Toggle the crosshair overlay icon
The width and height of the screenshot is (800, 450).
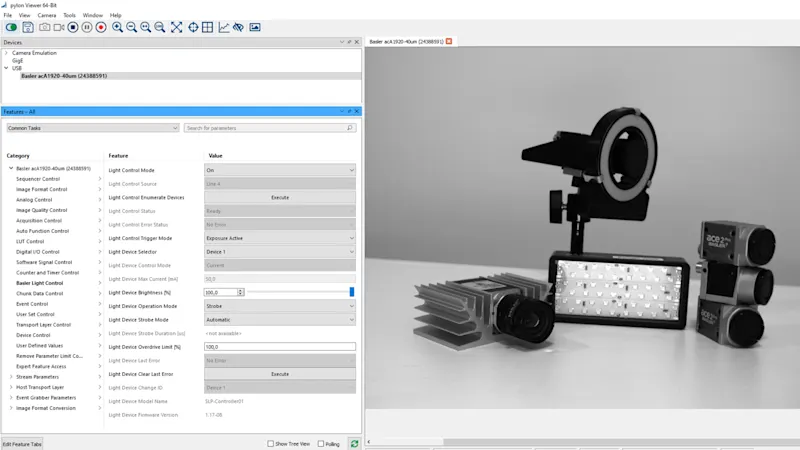(193, 27)
